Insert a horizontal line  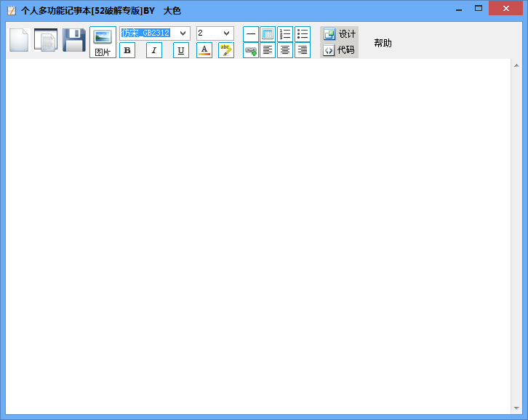click(250, 34)
